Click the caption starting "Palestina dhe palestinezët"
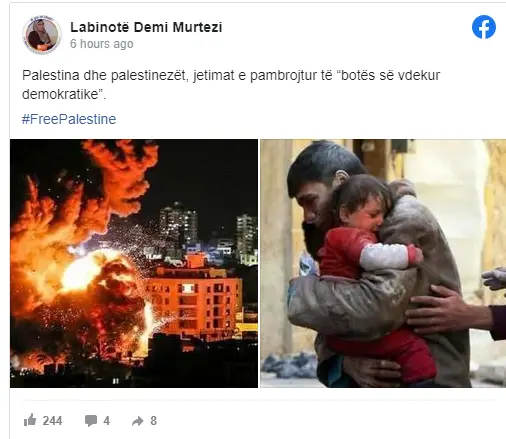Screen dimensions: 506x439 tap(231, 85)
